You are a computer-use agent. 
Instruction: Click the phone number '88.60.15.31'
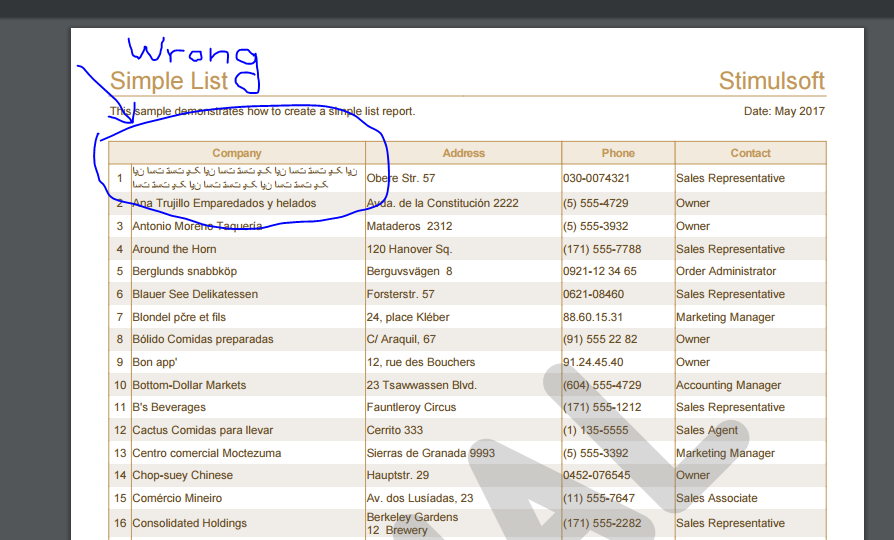click(593, 317)
